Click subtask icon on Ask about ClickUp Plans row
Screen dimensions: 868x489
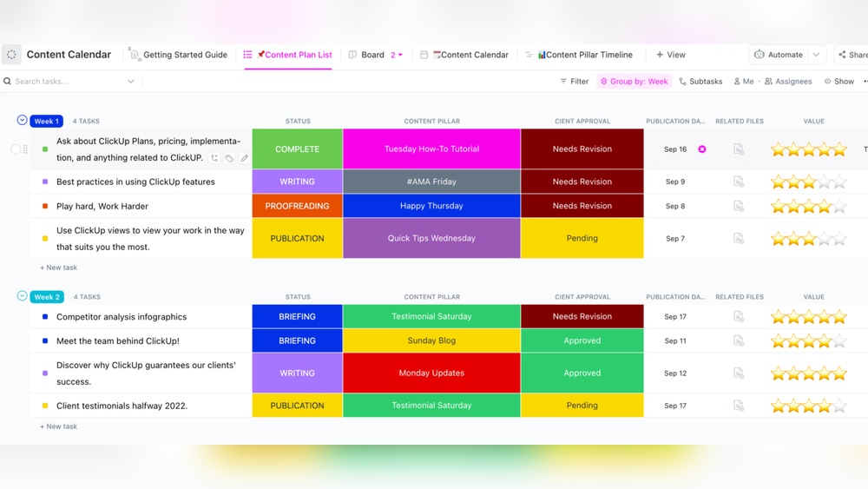(214, 158)
